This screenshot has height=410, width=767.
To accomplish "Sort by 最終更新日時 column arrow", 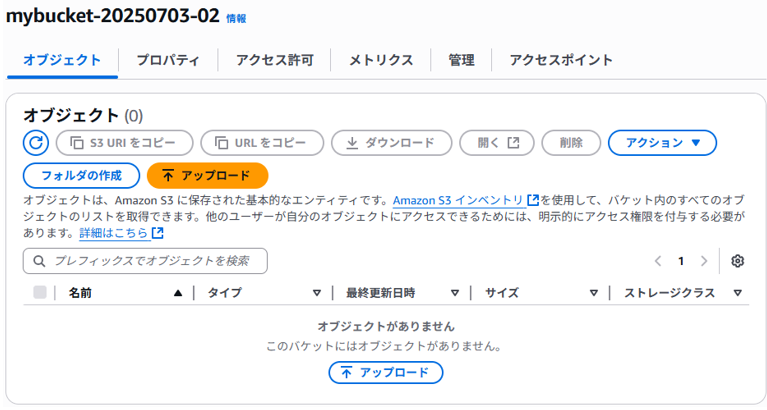I will point(454,293).
